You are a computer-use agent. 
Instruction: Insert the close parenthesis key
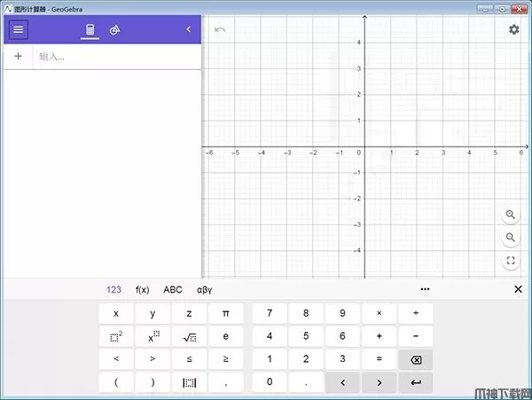(153, 382)
